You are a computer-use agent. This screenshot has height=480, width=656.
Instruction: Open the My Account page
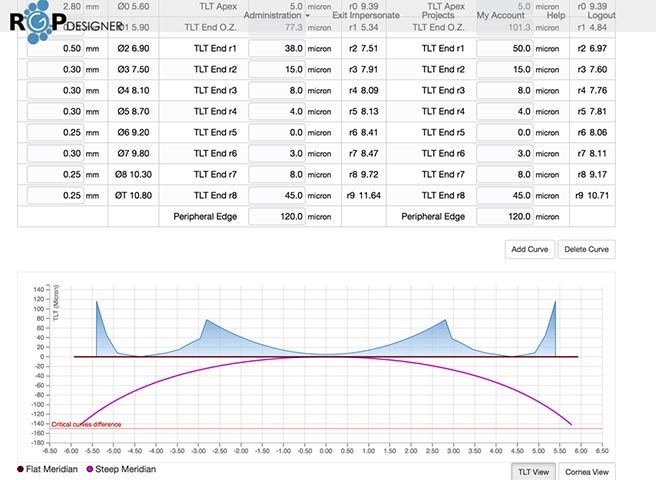(501, 16)
